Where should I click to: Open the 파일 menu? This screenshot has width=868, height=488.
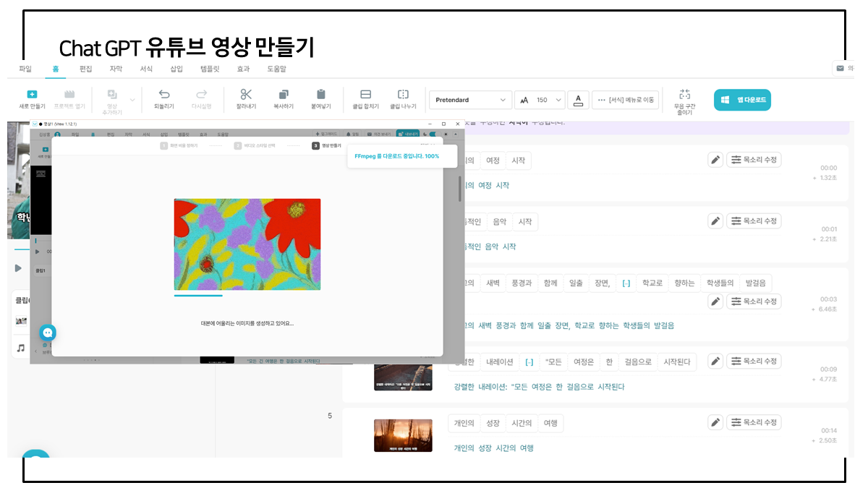[25, 69]
